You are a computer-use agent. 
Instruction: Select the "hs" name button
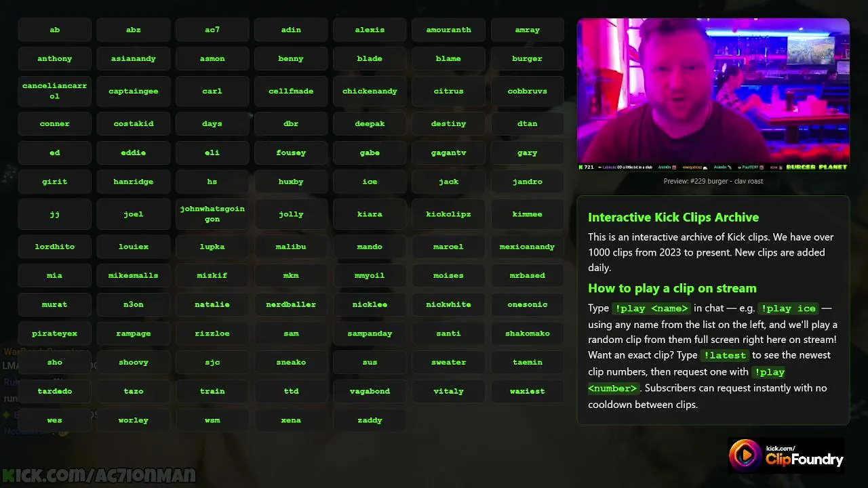pyautogui.click(x=212, y=182)
